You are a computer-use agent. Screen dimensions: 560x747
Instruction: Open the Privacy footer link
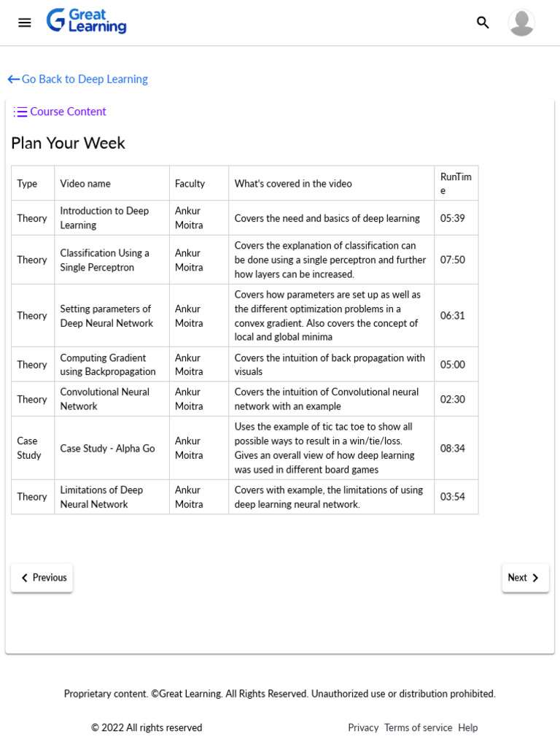(363, 727)
